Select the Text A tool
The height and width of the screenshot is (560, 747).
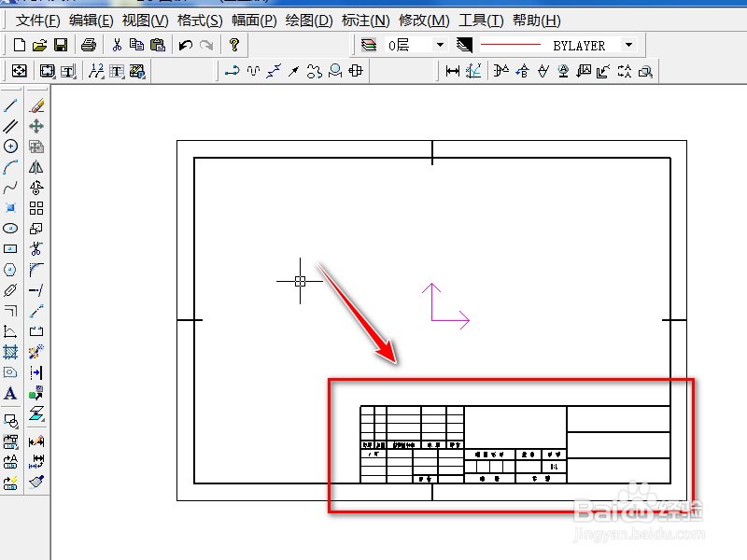(10, 393)
